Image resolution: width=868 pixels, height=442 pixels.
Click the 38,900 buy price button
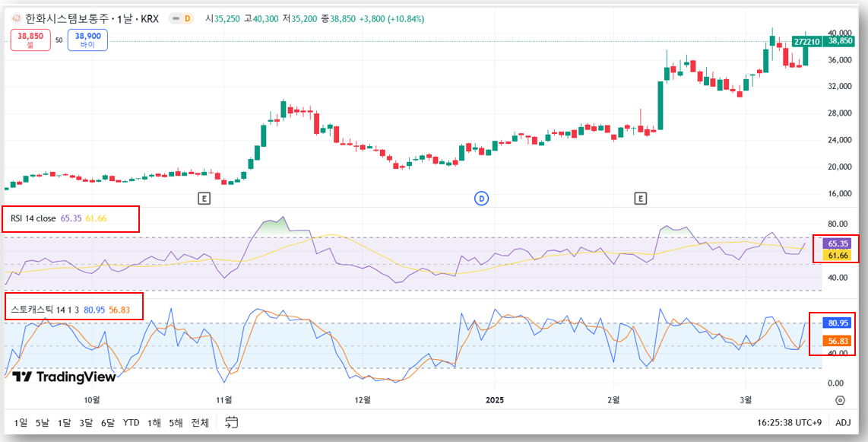pos(87,40)
